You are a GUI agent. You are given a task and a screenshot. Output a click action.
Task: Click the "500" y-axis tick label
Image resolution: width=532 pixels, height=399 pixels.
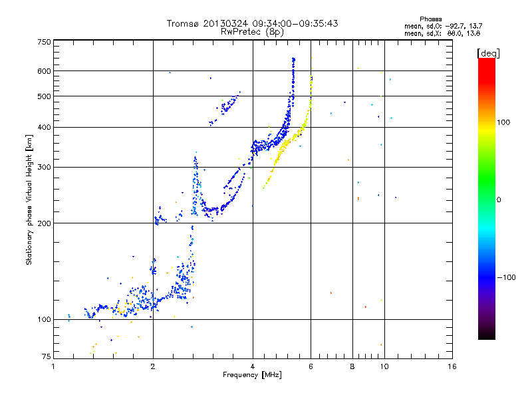[44, 96]
